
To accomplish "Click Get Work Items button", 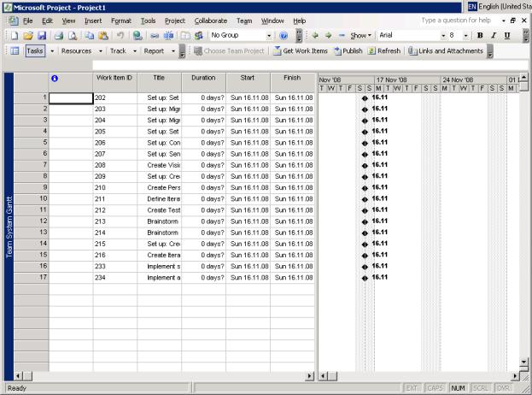I will click(301, 51).
